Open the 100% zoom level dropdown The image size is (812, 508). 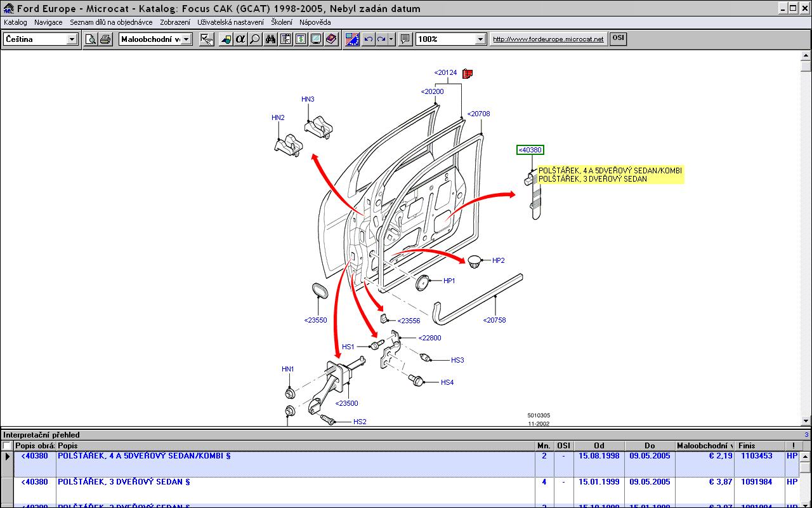(x=480, y=39)
